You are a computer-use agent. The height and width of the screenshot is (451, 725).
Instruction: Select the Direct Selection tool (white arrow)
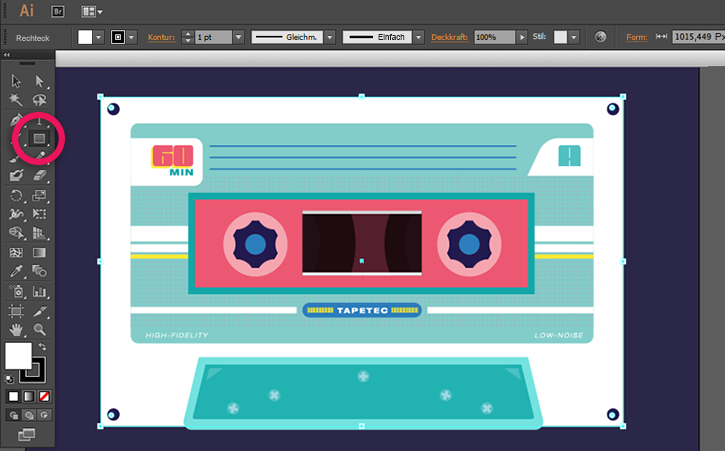[39, 81]
